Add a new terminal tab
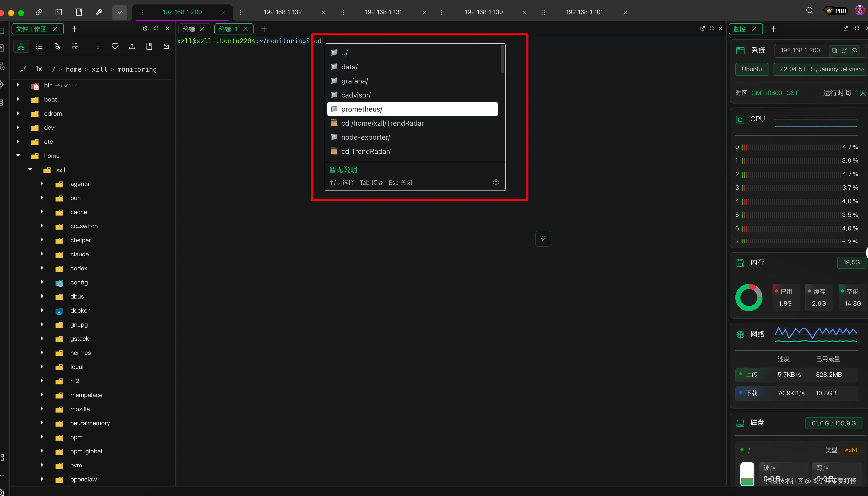This screenshot has height=496, width=868. pyautogui.click(x=264, y=29)
